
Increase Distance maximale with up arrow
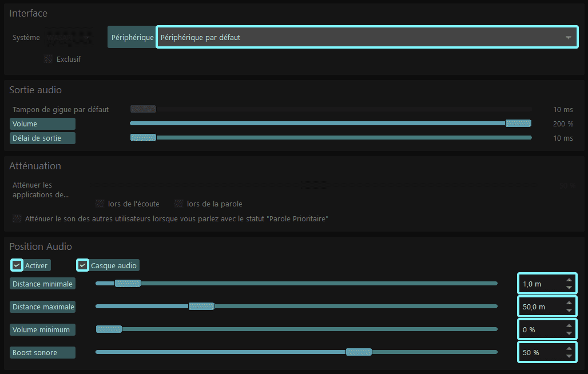click(x=569, y=303)
